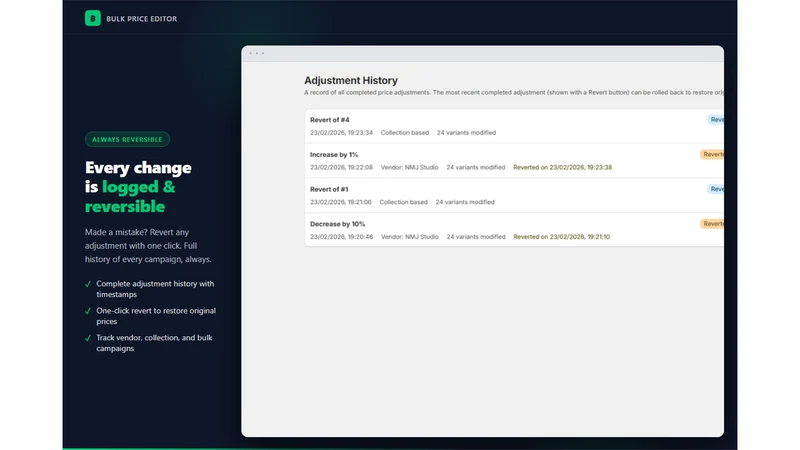Click the 'Made a mistake?' description paragraph
The height and width of the screenshot is (450, 800).
click(x=148, y=245)
